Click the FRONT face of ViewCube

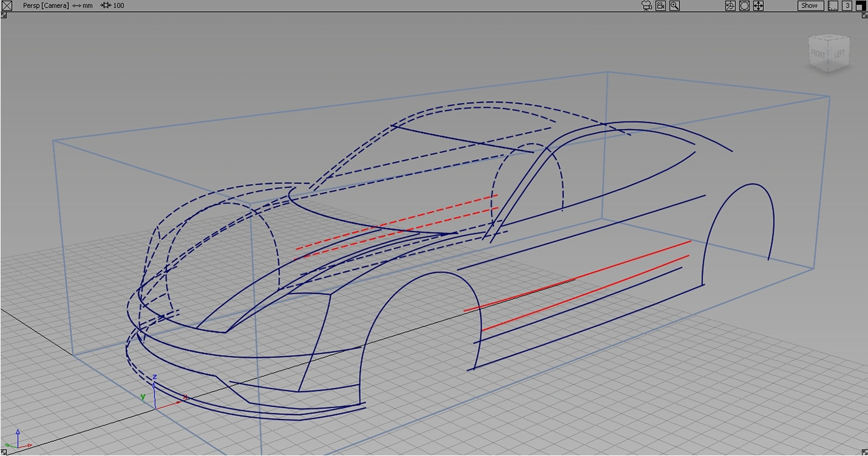(x=818, y=55)
